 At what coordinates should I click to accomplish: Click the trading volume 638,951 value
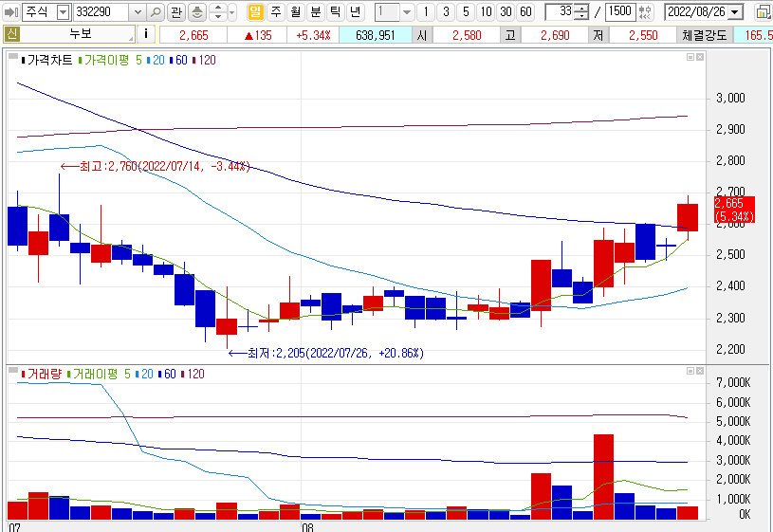click(x=376, y=35)
